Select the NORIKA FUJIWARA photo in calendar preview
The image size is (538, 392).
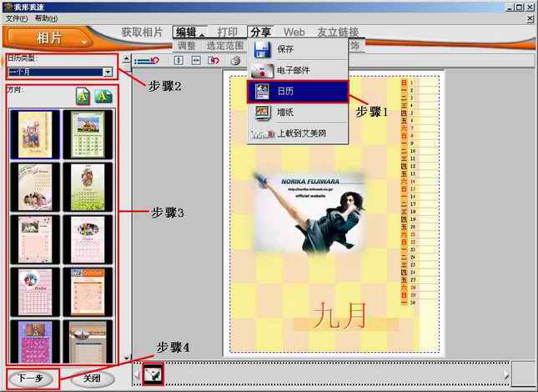click(309, 214)
